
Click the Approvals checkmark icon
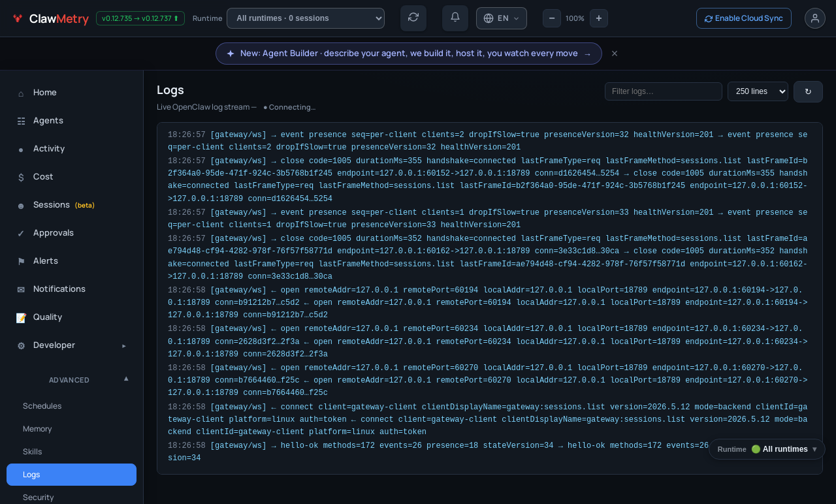point(21,234)
